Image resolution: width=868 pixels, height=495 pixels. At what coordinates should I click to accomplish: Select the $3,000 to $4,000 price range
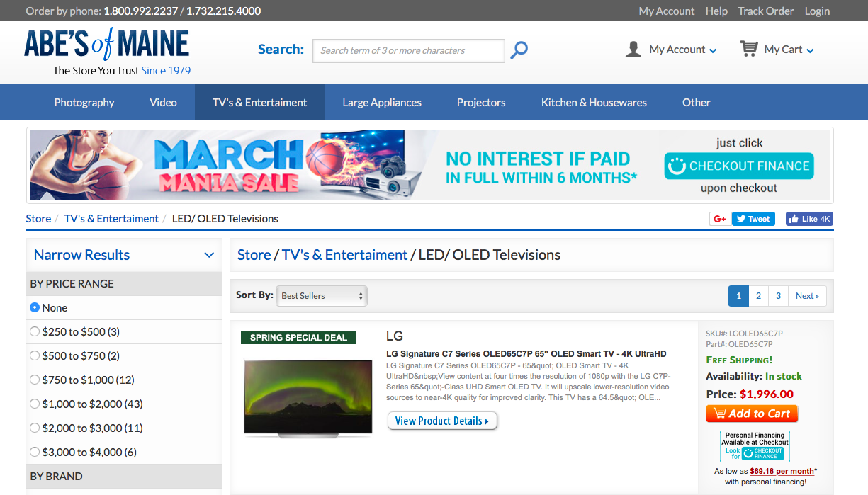(35, 453)
